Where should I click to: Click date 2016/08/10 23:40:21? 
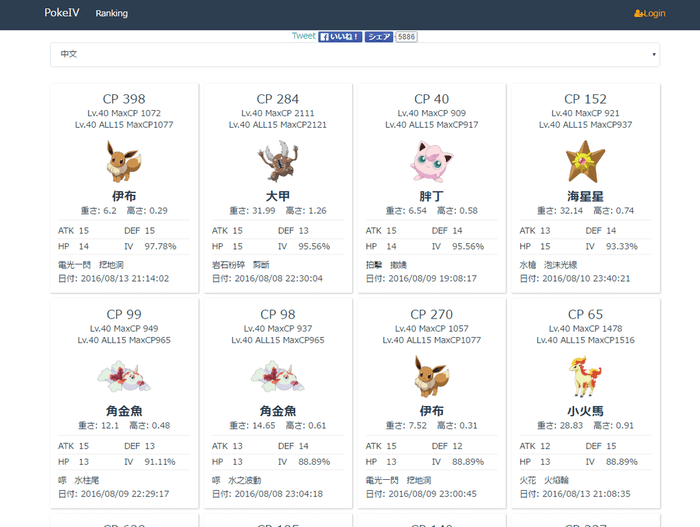[x=586, y=279]
